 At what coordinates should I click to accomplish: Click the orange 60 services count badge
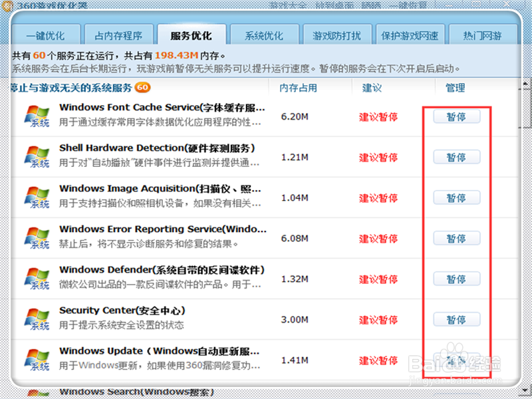point(142,88)
